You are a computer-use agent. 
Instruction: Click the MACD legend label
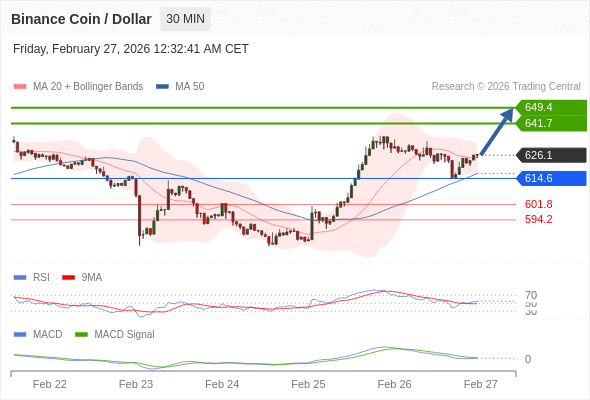tap(47, 335)
